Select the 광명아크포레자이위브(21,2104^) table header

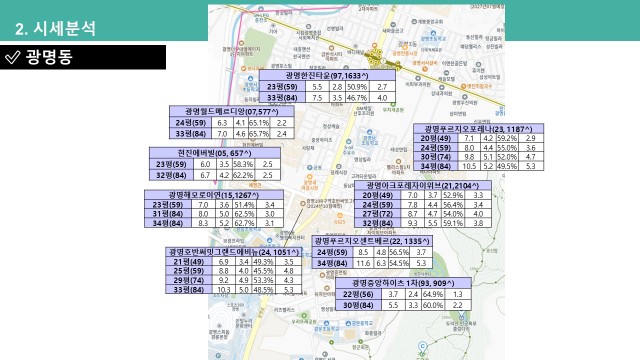point(423,185)
